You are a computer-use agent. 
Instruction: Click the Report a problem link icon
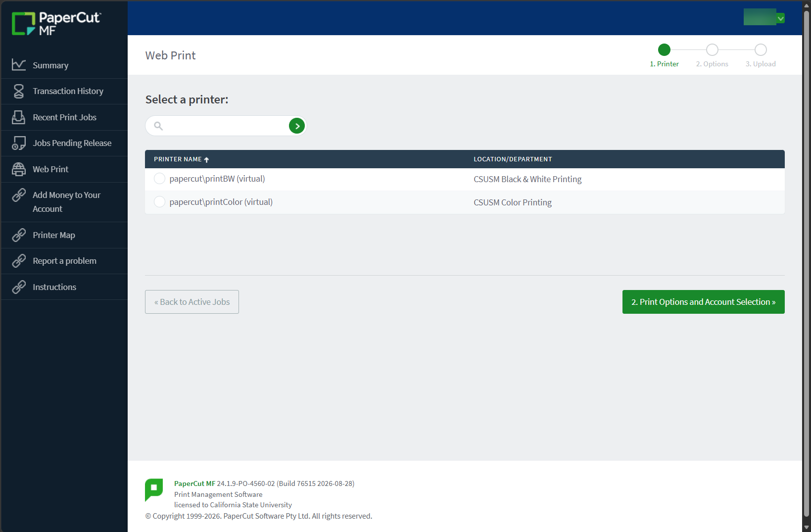(x=19, y=261)
